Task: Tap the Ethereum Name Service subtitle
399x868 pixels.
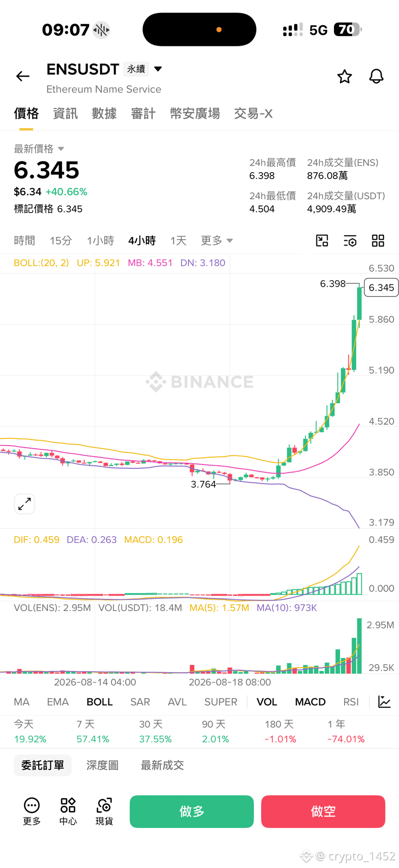Action: tap(104, 89)
